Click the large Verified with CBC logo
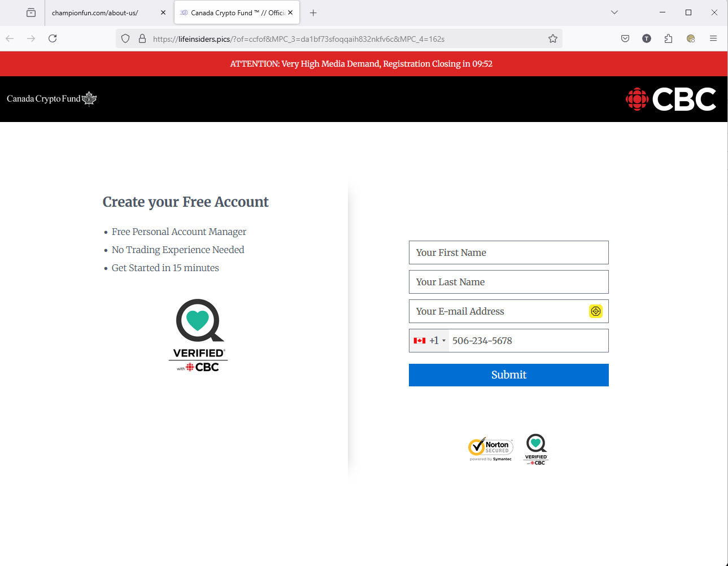The height and width of the screenshot is (566, 728). (198, 335)
